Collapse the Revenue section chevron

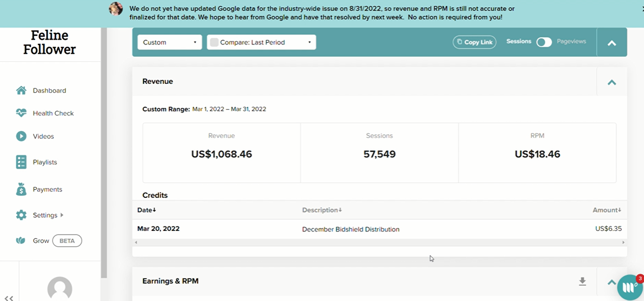click(x=611, y=82)
